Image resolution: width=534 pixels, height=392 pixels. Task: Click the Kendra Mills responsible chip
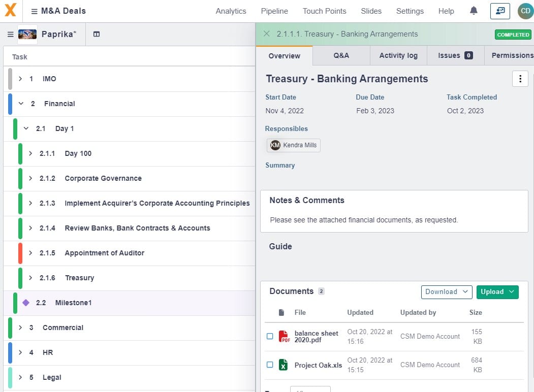(294, 145)
